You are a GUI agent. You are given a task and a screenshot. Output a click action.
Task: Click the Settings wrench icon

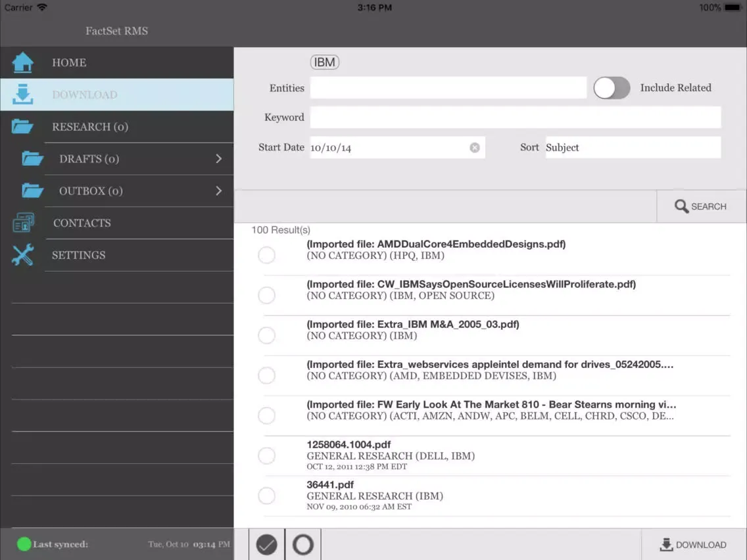(x=22, y=255)
